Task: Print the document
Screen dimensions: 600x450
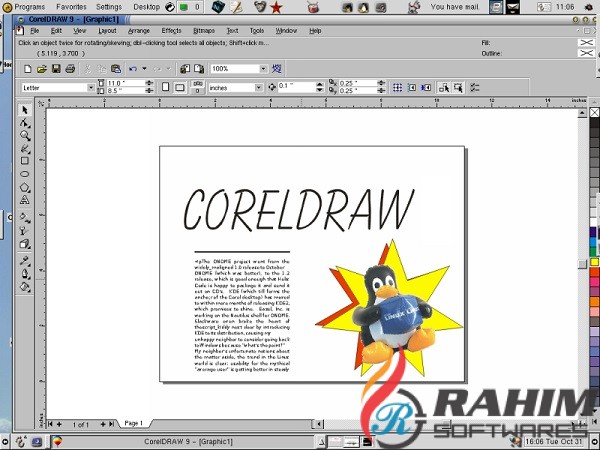Action: [70, 69]
